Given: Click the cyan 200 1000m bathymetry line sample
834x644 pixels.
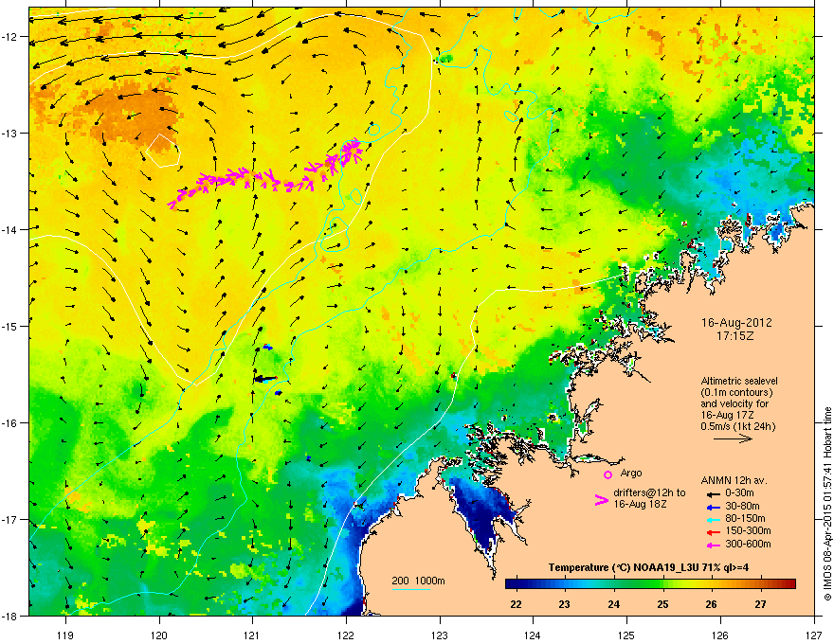Looking at the screenshot, I should [410, 590].
